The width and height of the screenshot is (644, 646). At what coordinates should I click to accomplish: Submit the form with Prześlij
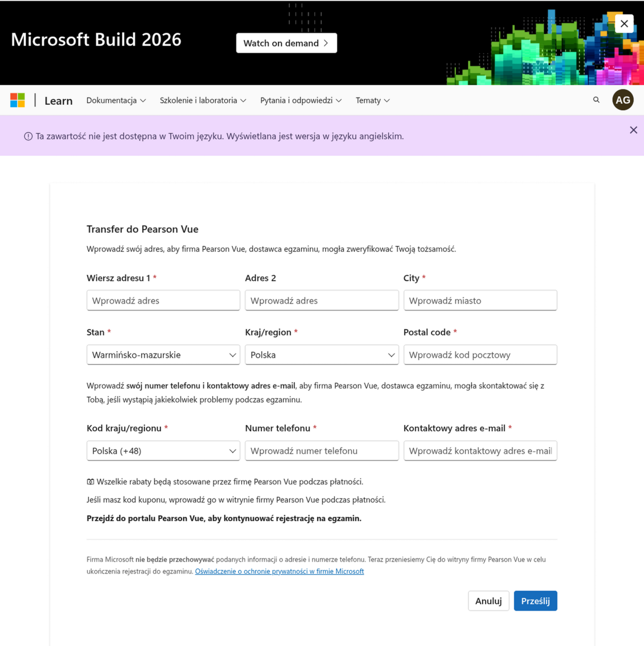coord(535,601)
